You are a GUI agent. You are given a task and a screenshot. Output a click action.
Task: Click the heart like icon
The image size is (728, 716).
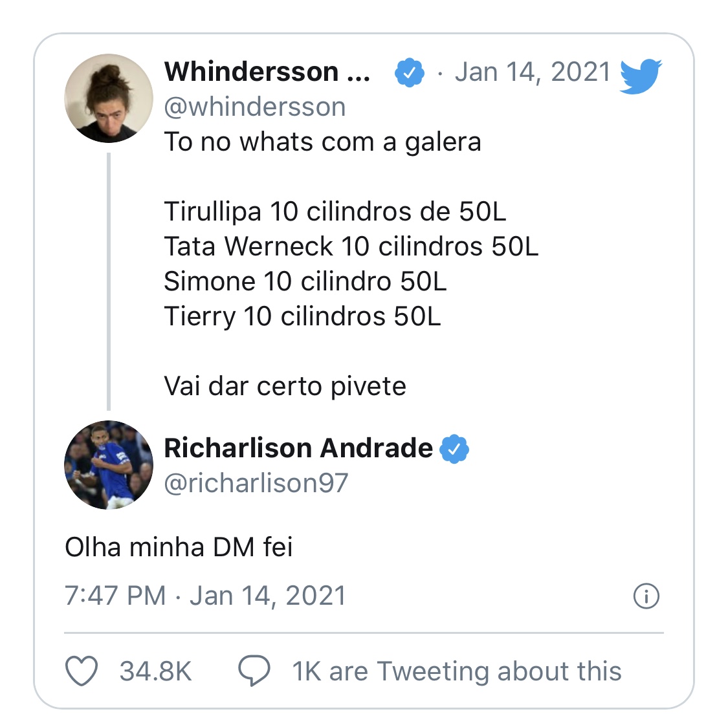click(x=82, y=671)
